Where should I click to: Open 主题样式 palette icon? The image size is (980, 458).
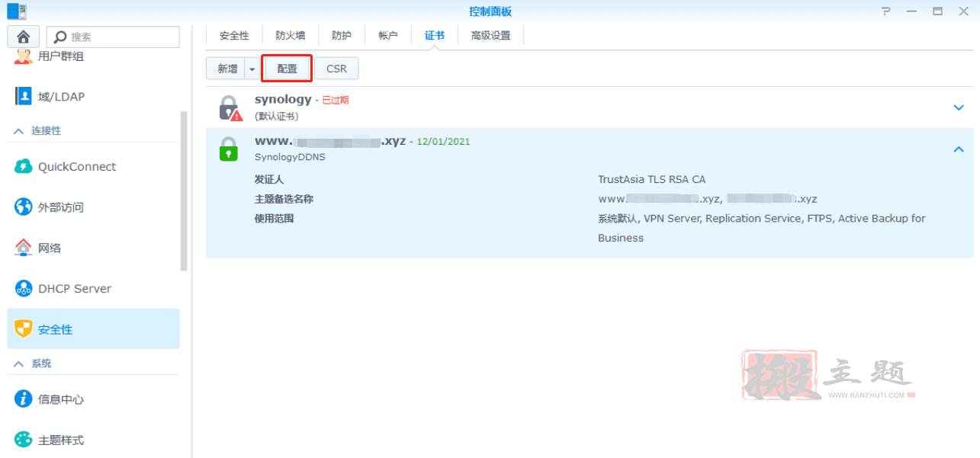24,440
